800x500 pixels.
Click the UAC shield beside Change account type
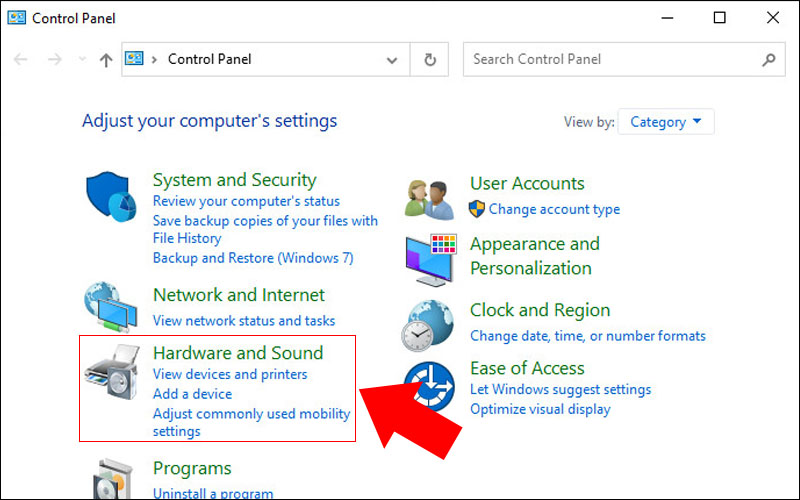[x=477, y=209]
